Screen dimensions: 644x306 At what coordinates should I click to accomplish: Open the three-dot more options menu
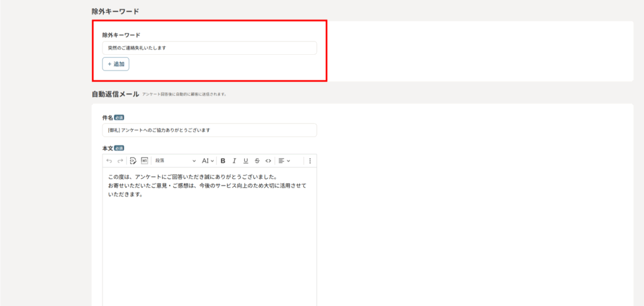point(309,161)
